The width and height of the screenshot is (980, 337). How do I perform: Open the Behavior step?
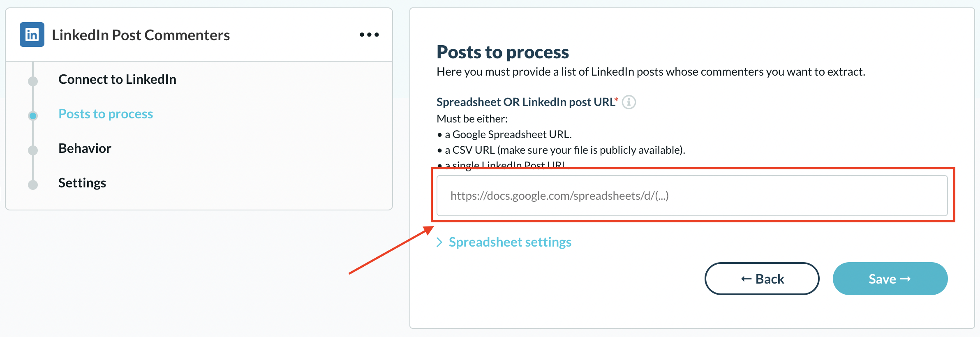85,148
